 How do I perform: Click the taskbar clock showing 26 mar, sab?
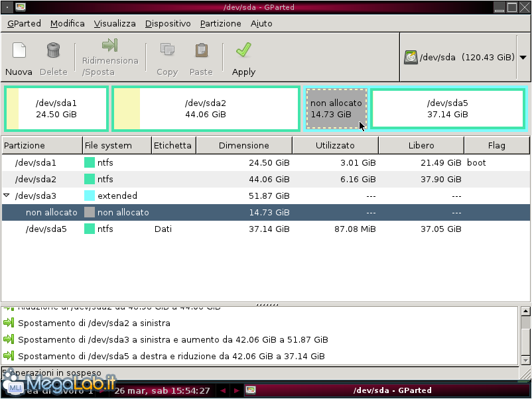[162, 391]
